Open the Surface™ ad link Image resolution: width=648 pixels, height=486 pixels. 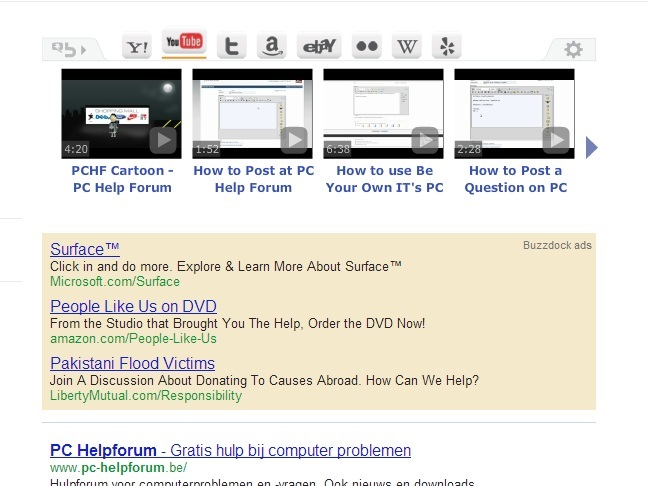[85, 249]
